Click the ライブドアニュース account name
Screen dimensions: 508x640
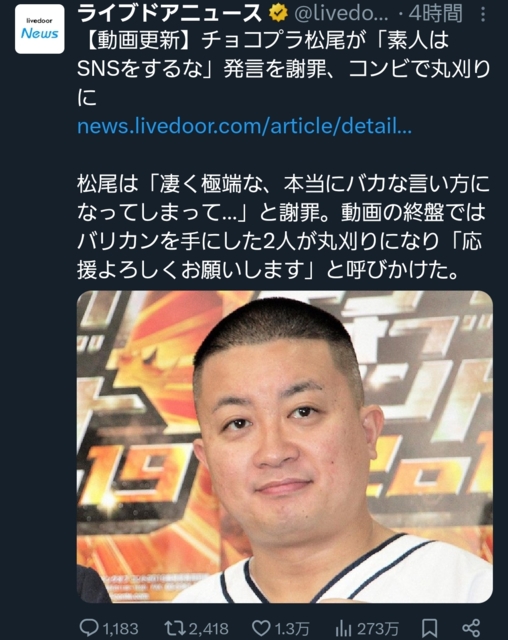pyautogui.click(x=170, y=14)
